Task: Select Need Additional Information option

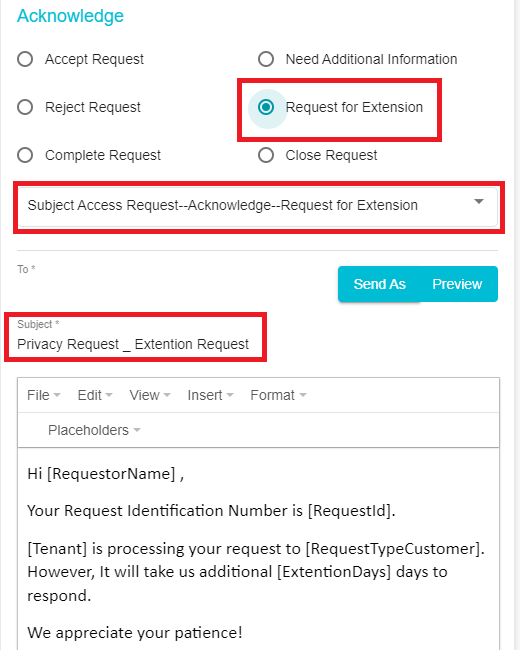Action: click(x=266, y=59)
